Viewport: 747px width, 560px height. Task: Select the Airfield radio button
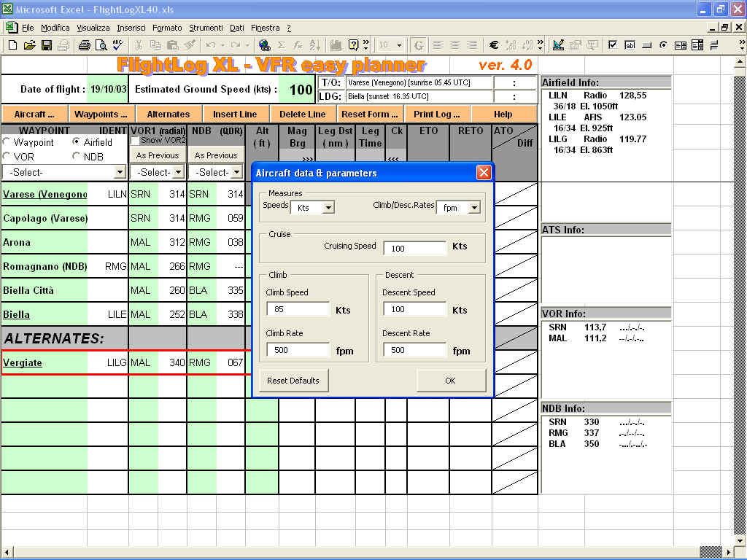[x=76, y=142]
